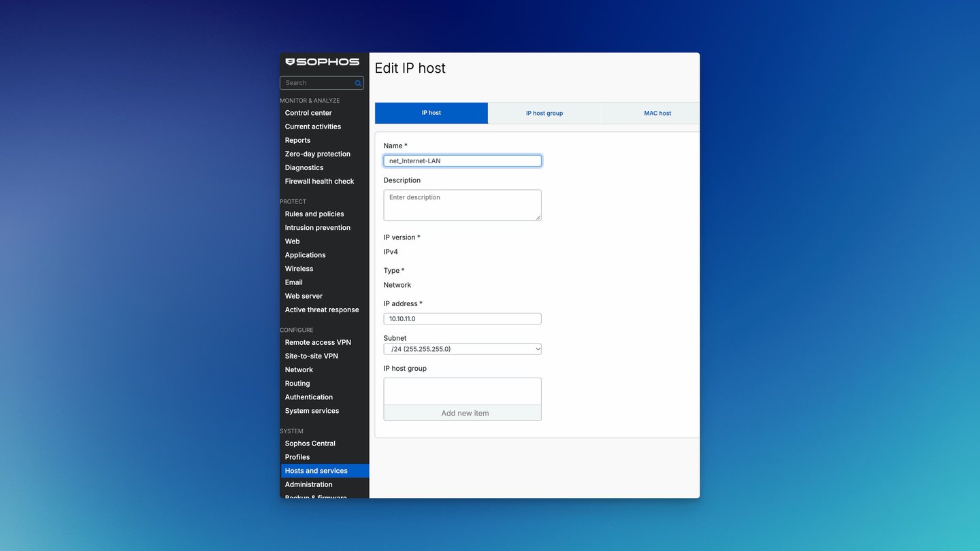This screenshot has width=980, height=551.
Task: Click the Sophos logo
Action: 322,62
